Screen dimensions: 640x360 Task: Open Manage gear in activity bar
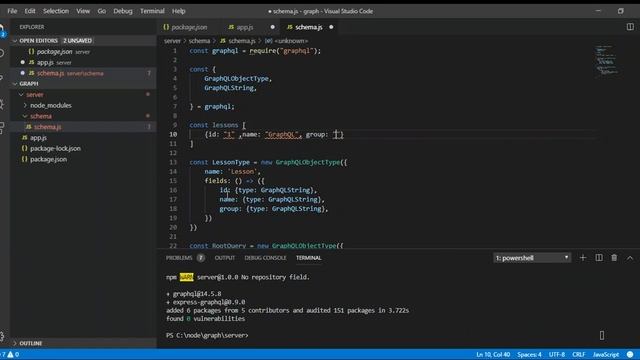point(2,336)
